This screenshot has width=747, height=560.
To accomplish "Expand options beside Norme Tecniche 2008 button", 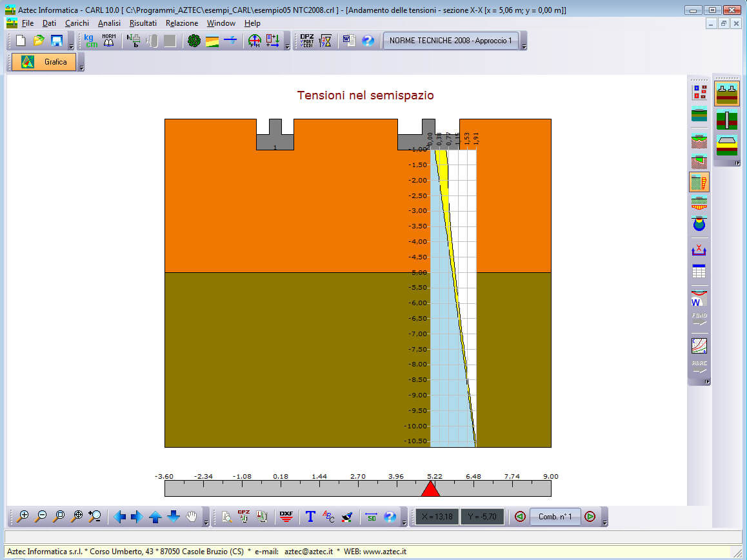I will click(x=524, y=46).
